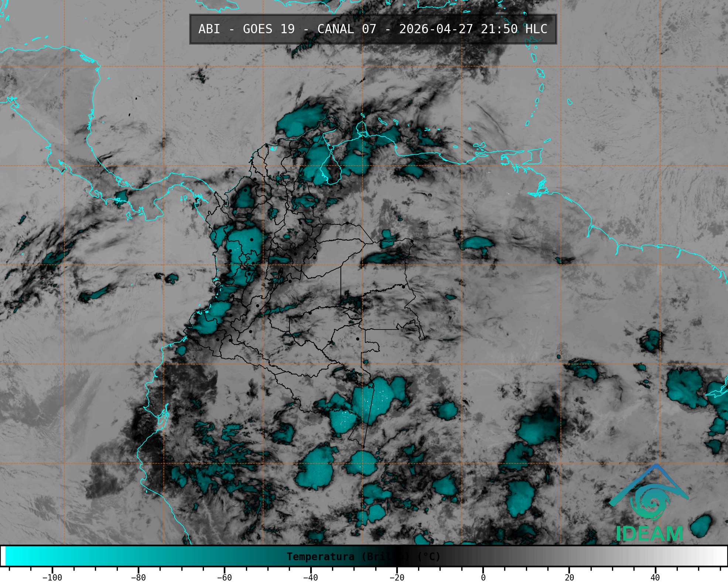The height and width of the screenshot is (582, 728).
Task: Click the -40 tick label on colorbar
Action: coord(310,578)
